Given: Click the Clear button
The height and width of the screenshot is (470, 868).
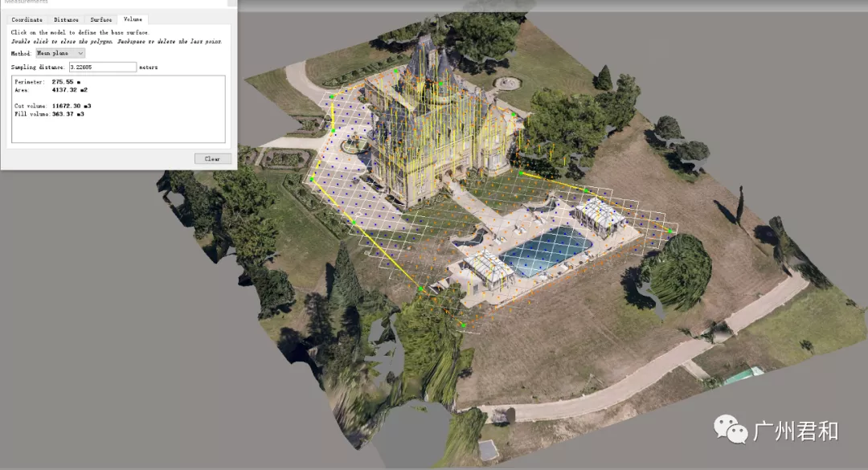Looking at the screenshot, I should [212, 159].
